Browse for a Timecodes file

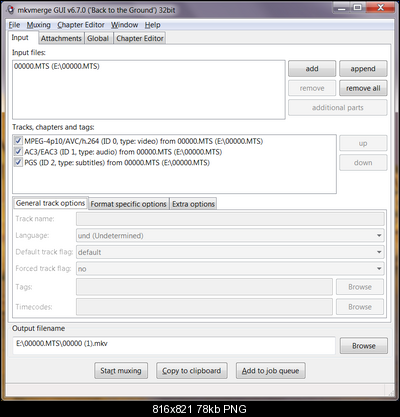360,307
